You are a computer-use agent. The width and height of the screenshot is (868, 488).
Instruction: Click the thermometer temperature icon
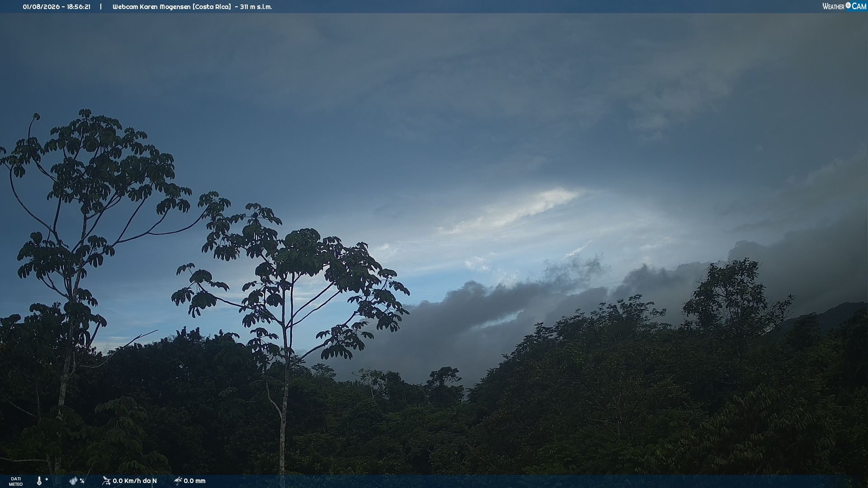tap(39, 481)
